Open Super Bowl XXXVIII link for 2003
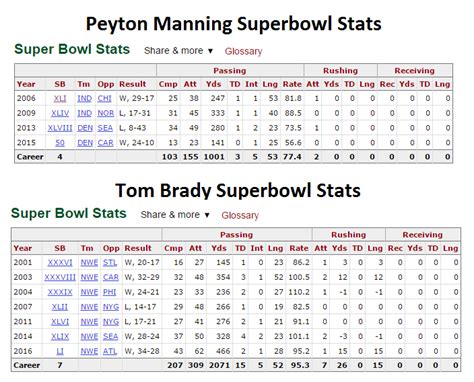 coord(60,277)
